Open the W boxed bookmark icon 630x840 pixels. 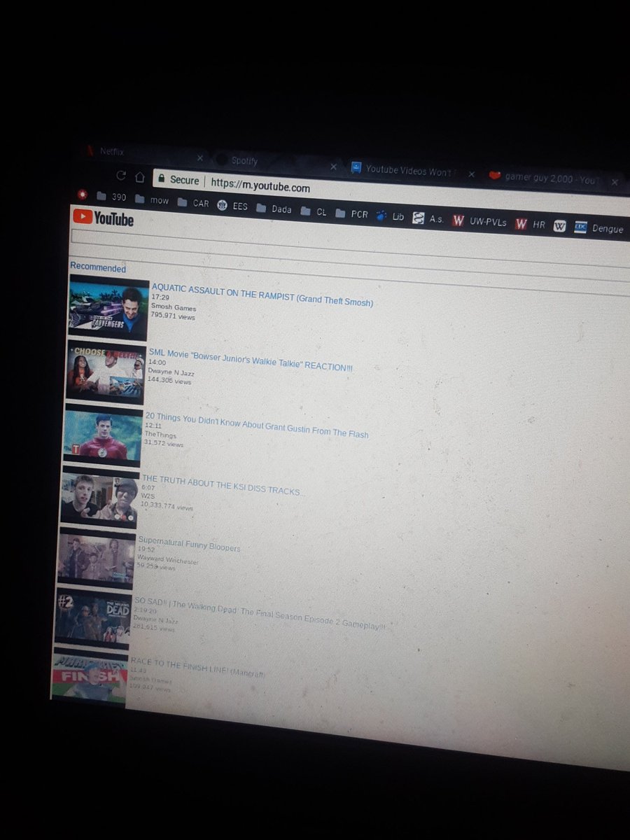560,226
